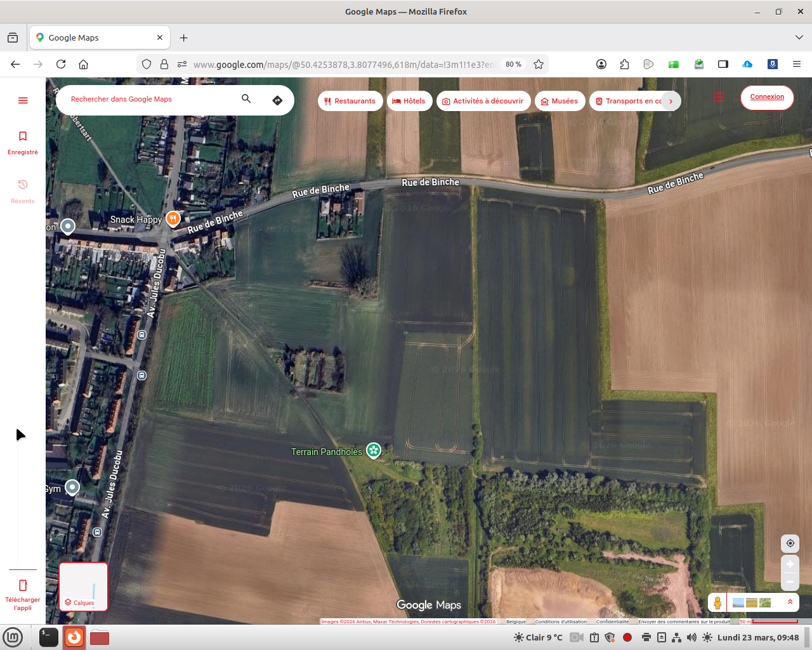Center map on your location
Viewport: 812px width, 650px height.
click(x=790, y=543)
